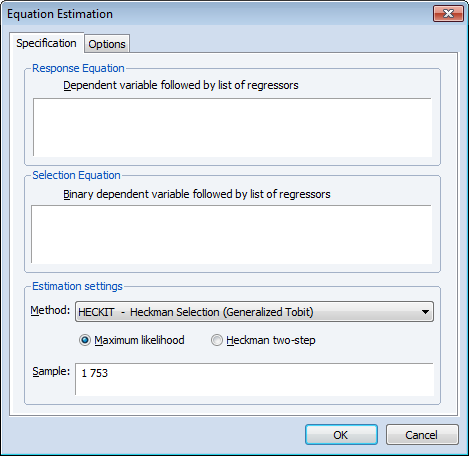Click the Response Equation group heading
Image resolution: width=469 pixels, height=456 pixels.
click(x=78, y=68)
